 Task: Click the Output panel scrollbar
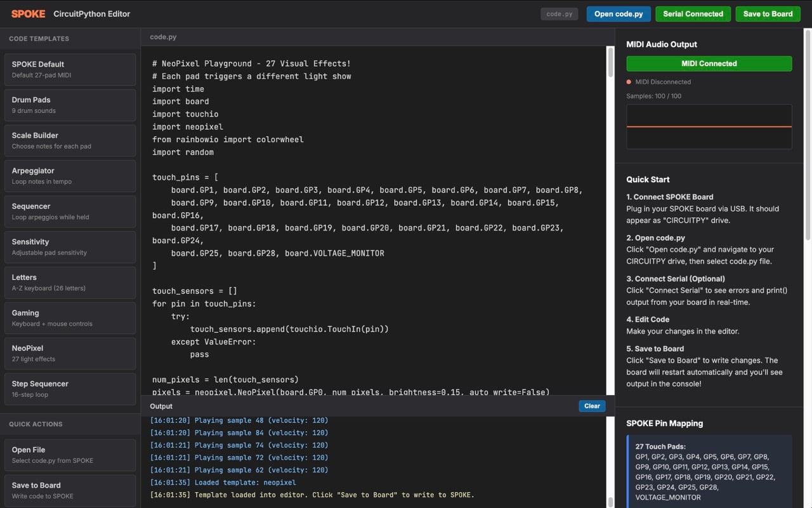[610, 501]
